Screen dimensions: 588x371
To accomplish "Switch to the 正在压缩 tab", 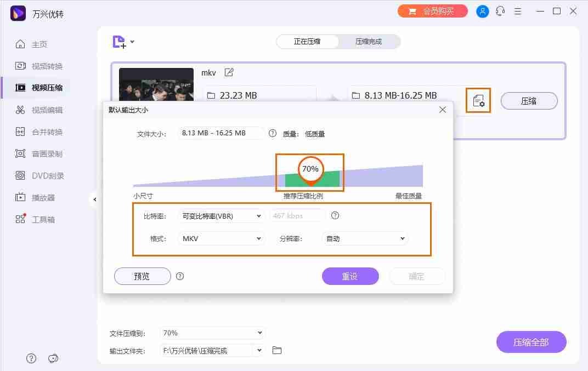I will tap(307, 42).
